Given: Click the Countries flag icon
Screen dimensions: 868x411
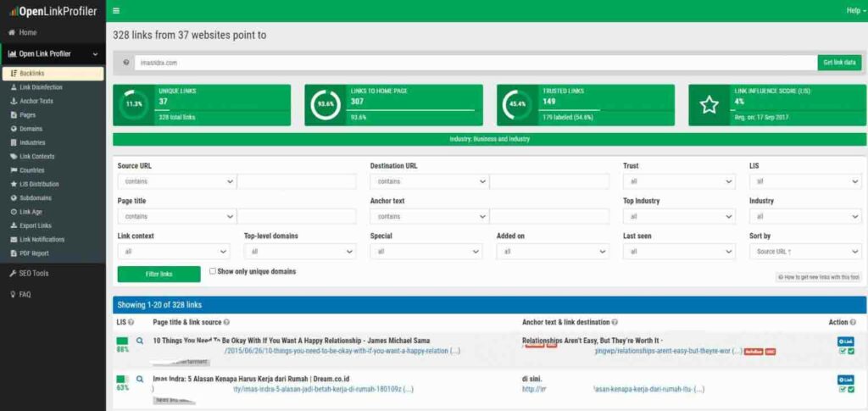Looking at the screenshot, I should coord(14,170).
